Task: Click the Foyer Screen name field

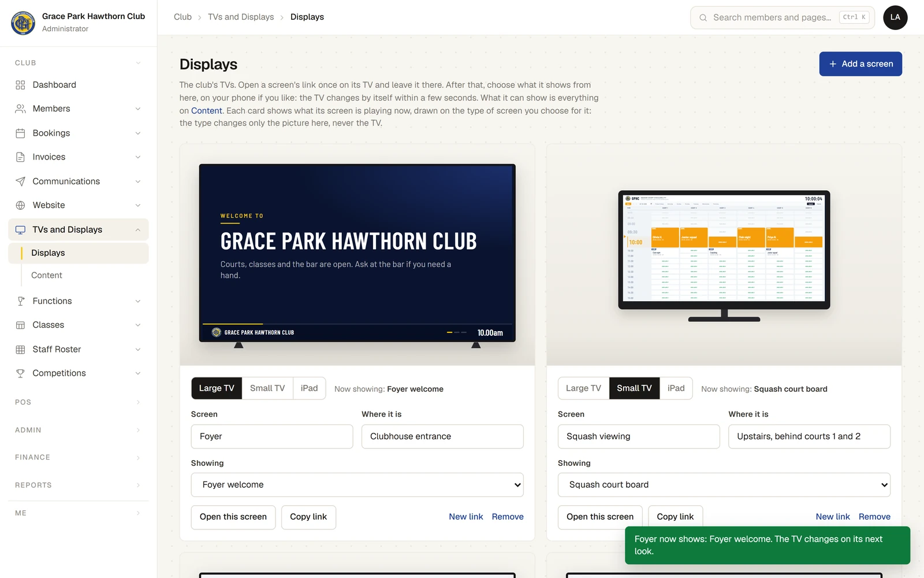Action: click(272, 437)
